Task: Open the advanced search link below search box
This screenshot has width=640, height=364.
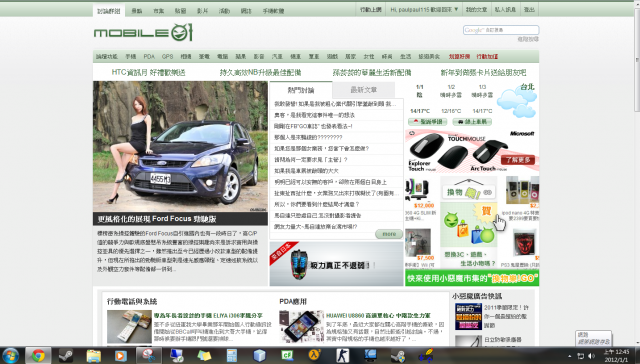Action: point(528,39)
